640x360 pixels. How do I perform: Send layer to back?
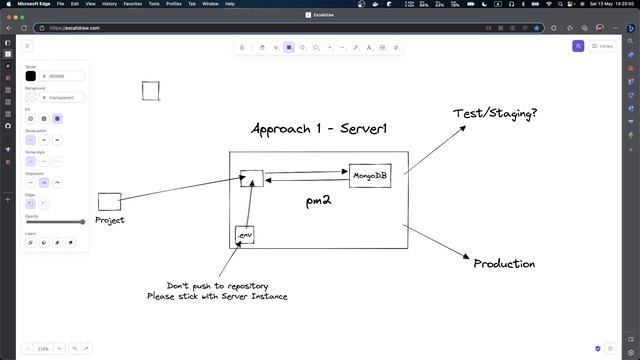pos(31,243)
